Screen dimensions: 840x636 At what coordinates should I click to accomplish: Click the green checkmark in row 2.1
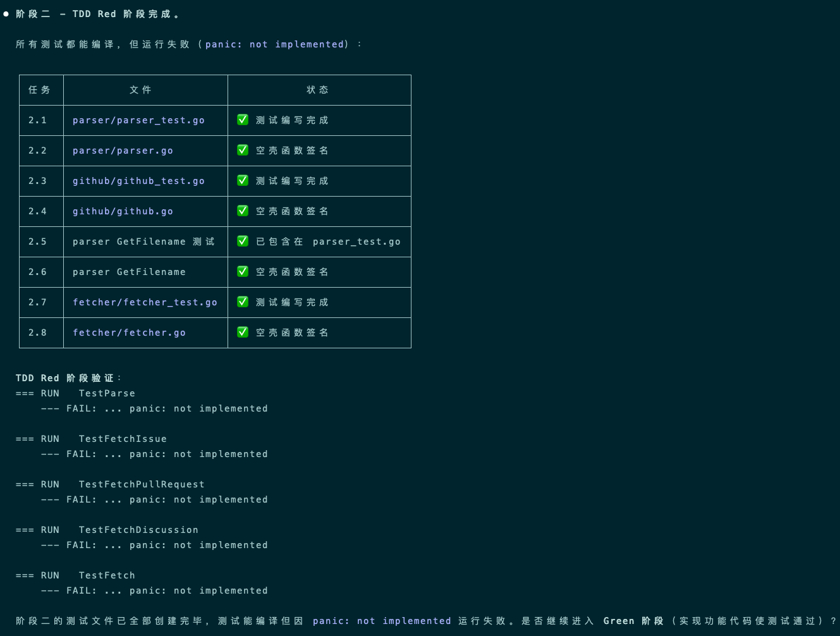click(x=243, y=120)
